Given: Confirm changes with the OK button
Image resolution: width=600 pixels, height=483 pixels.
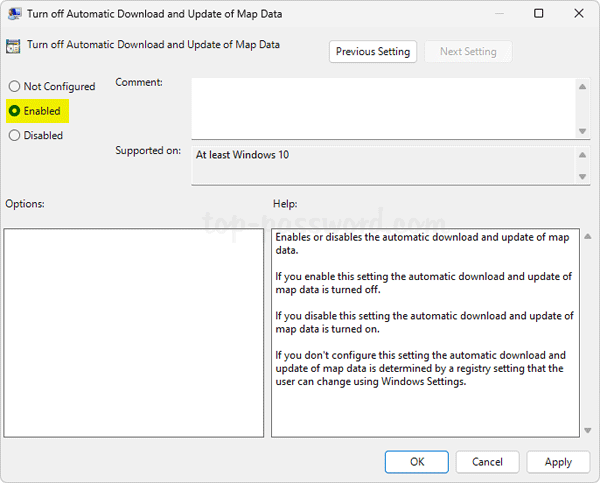Looking at the screenshot, I should click(417, 461).
